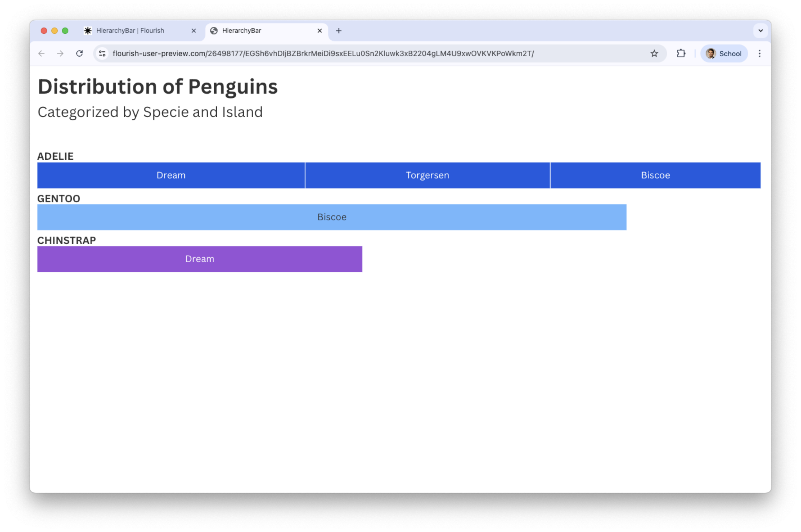The image size is (801, 532).
Task: Switch to HierarchyBar | Flourish tab
Action: pyautogui.click(x=130, y=31)
